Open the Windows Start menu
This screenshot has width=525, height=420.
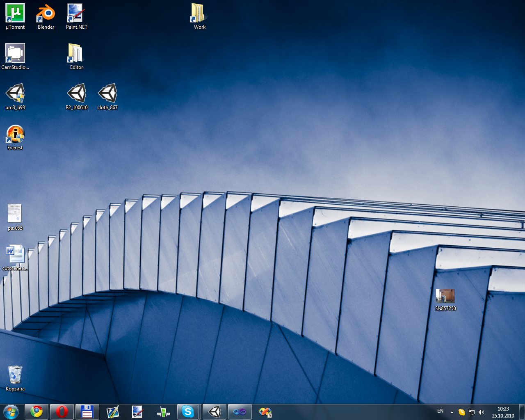[x=11, y=412]
